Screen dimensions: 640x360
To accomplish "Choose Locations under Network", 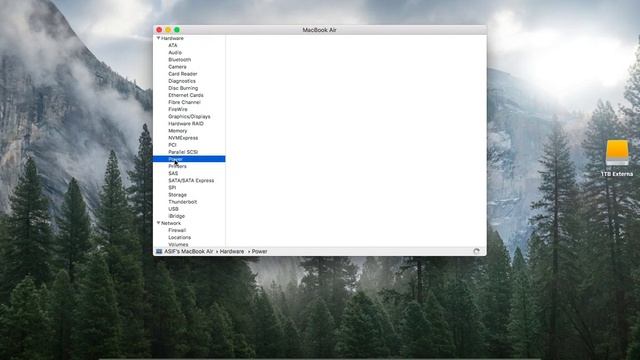I will click(x=180, y=237).
